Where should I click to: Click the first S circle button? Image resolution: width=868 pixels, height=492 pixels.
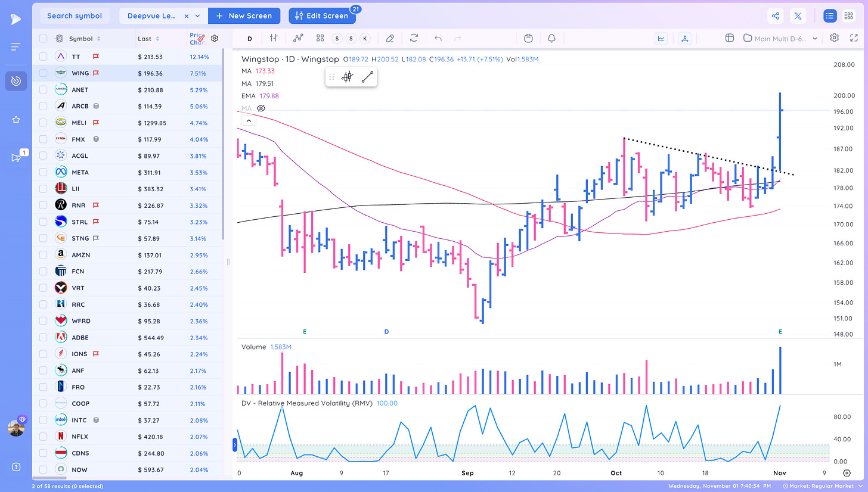[x=337, y=38]
